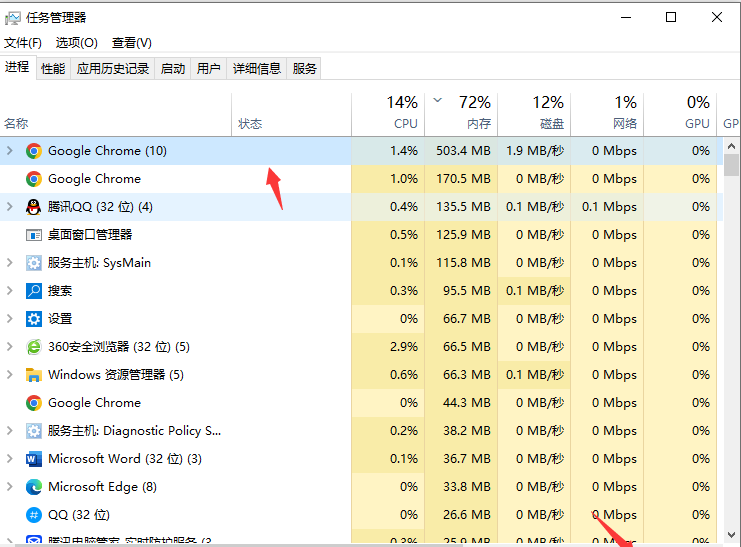Sort by the 网络 1% column header
Image resolution: width=741 pixels, height=547 pixels.
[x=607, y=114]
